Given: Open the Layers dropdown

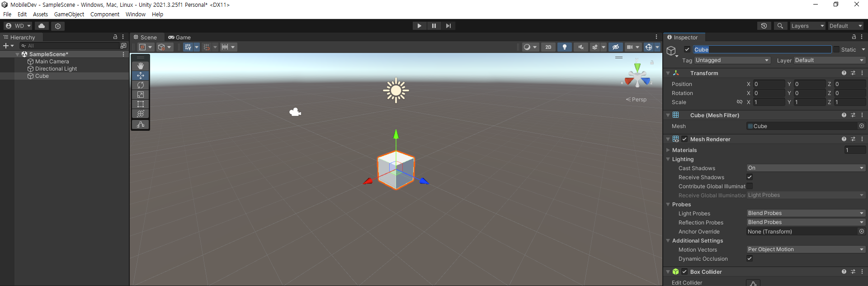Looking at the screenshot, I should (x=807, y=26).
